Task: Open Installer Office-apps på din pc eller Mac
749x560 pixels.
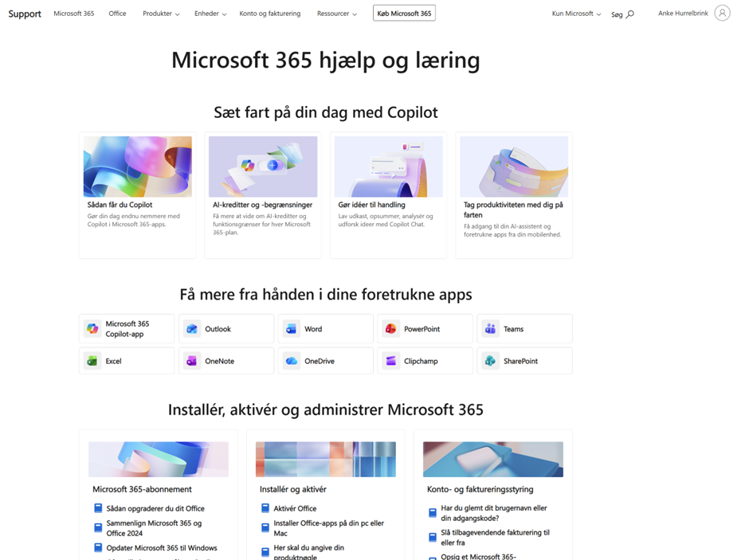Action: pyautogui.click(x=328, y=528)
